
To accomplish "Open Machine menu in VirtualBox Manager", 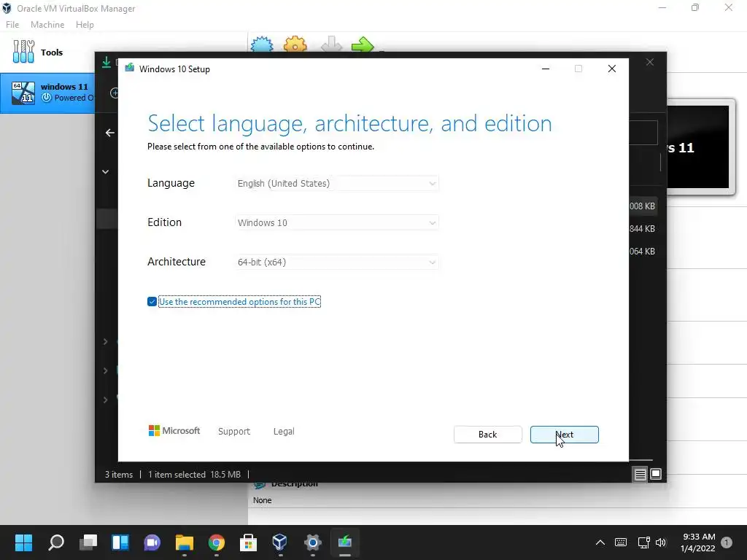I will tap(47, 25).
